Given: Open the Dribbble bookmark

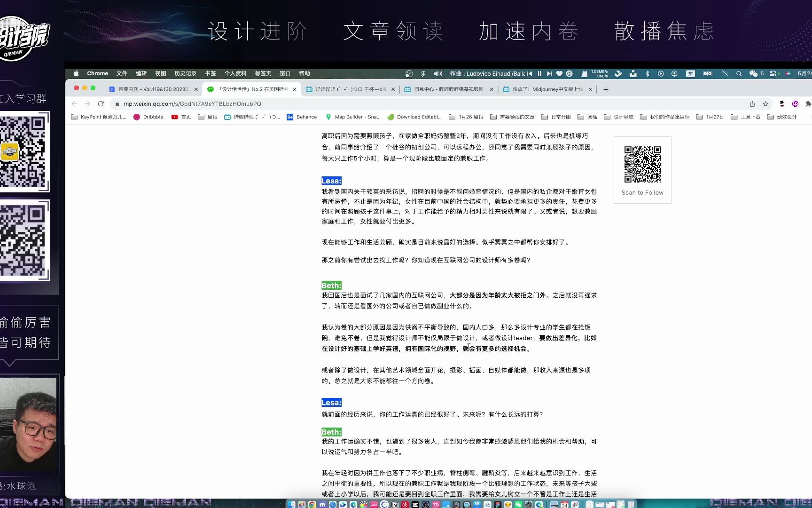Looking at the screenshot, I should pos(148,117).
